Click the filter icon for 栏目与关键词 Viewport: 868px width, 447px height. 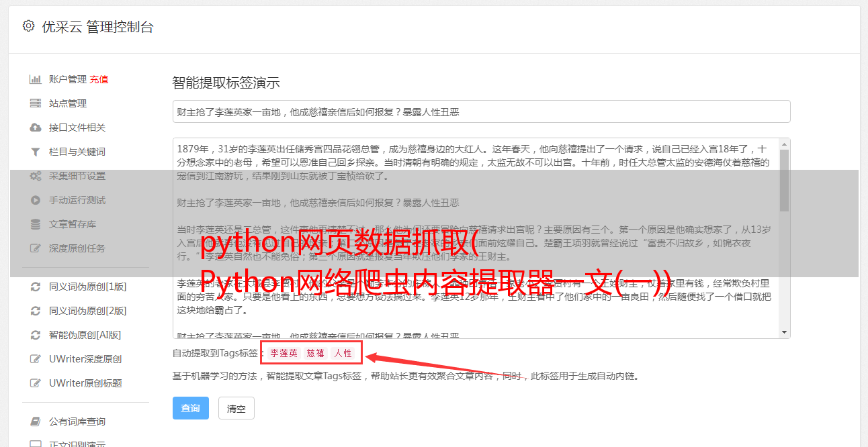click(36, 152)
